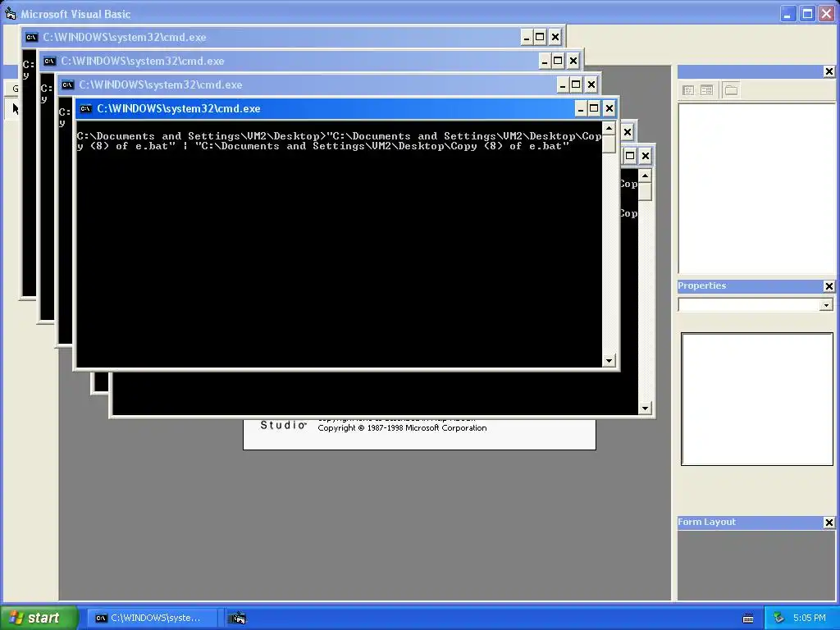Close the second cmd.exe window from back
The width and height of the screenshot is (840, 630).
tap(573, 61)
